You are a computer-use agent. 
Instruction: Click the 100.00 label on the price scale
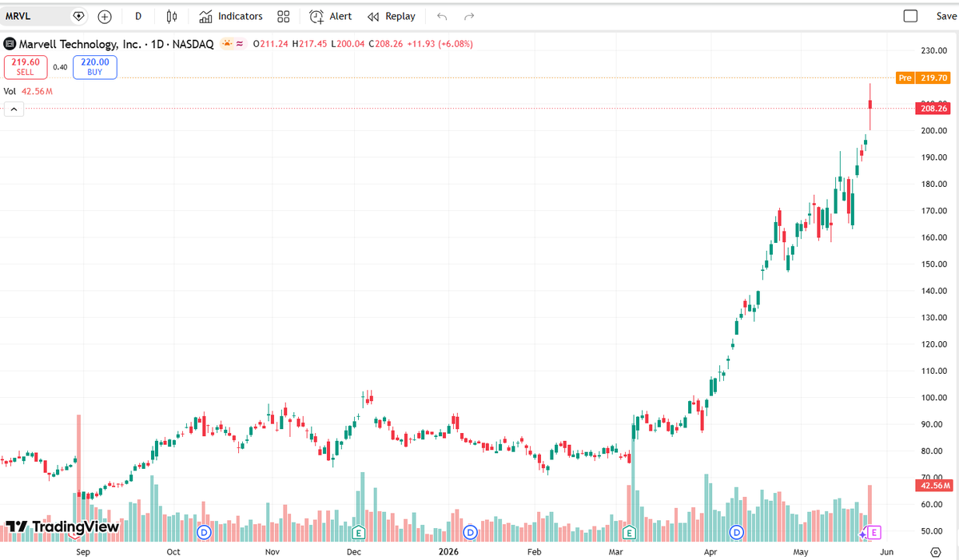click(933, 397)
